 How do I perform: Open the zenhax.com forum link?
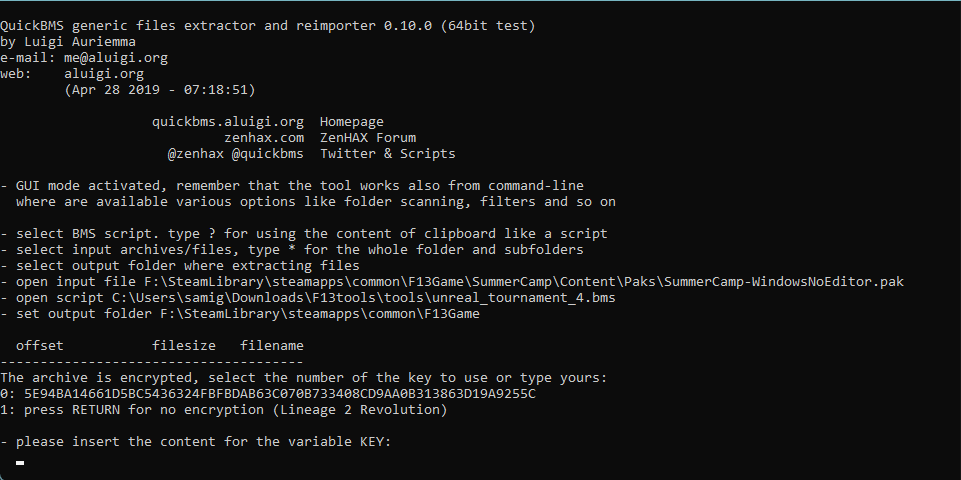(x=264, y=138)
